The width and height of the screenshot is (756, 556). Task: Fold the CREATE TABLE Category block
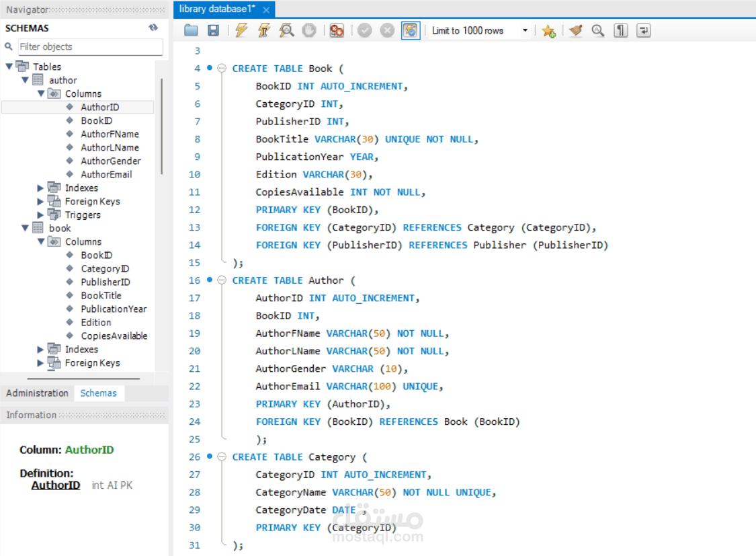click(222, 456)
